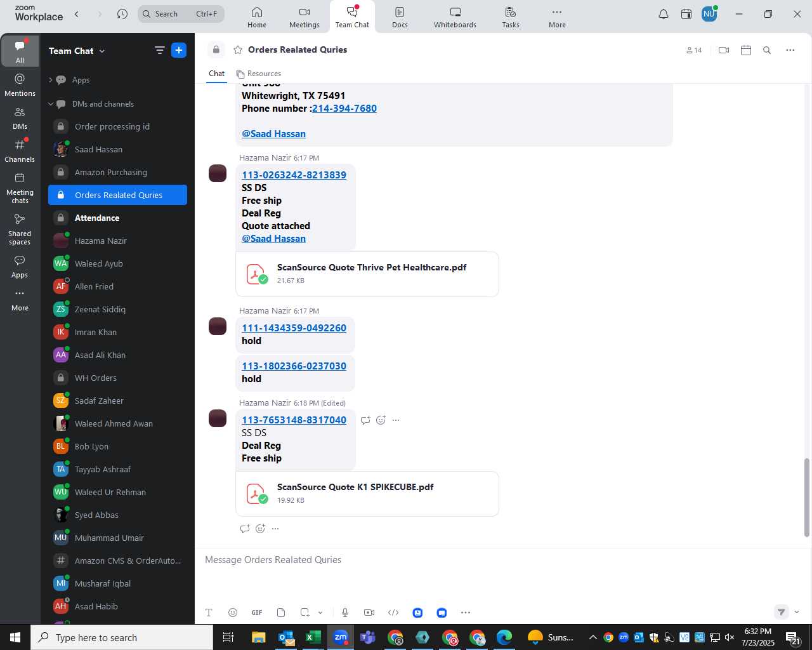Click the Windows Start button
Viewport: 812px width, 650px height.
pyautogui.click(x=15, y=637)
